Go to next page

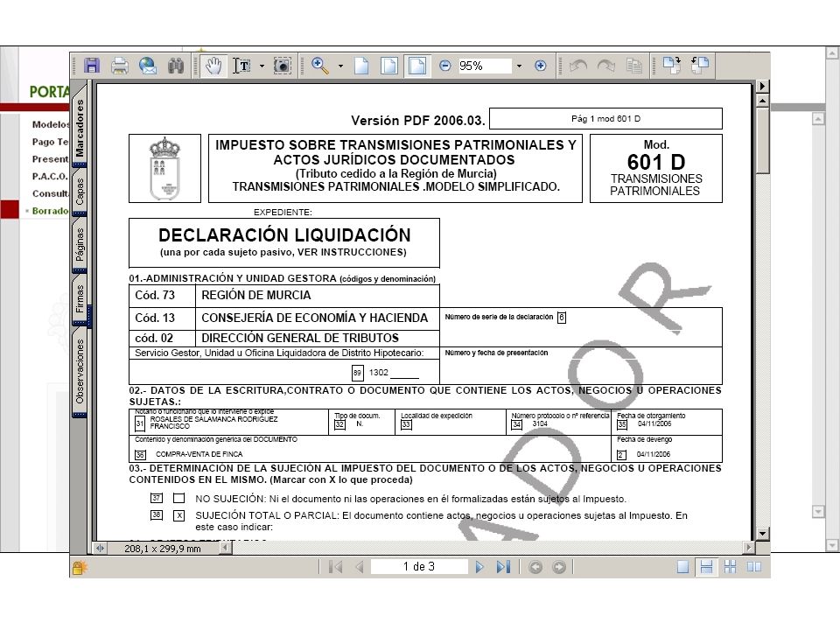(479, 567)
